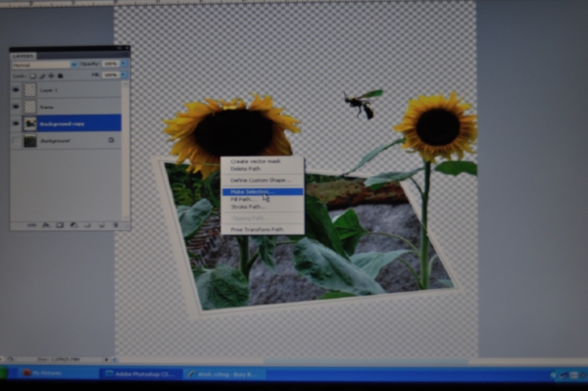Open My Pictures taskbar button

click(x=42, y=373)
